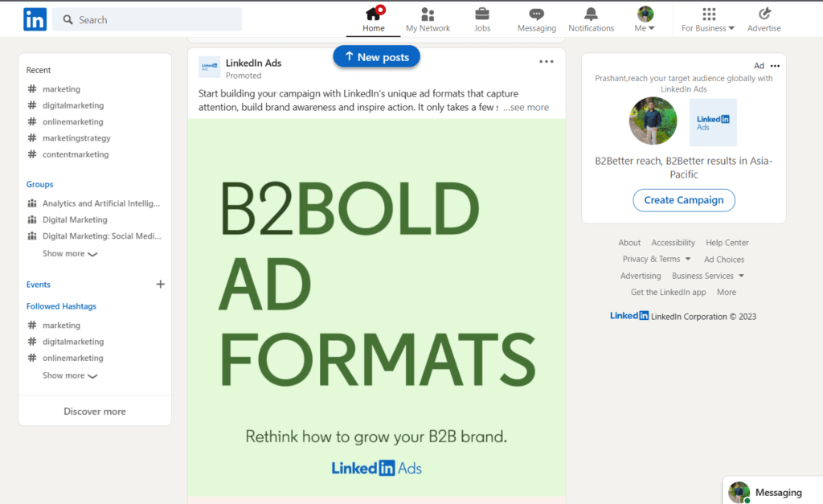Viewport: 823px width, 504px height.
Task: Open followed hashtag digitalmarketing
Action: point(73,342)
